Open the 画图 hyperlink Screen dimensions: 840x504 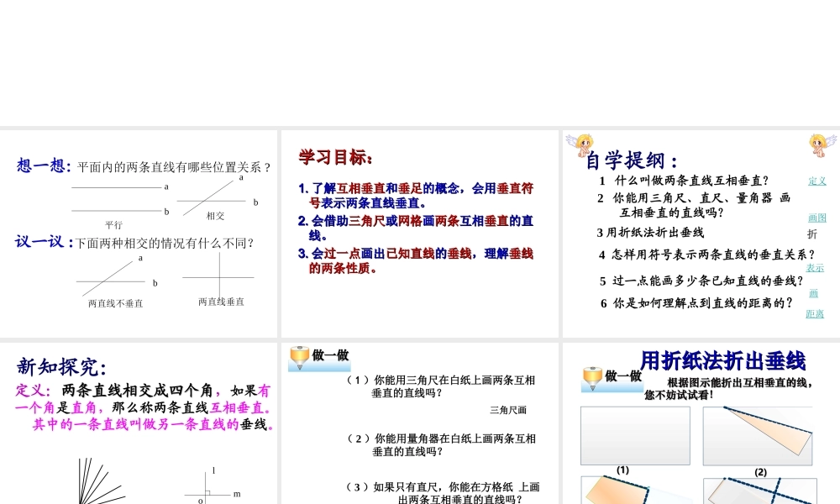(x=816, y=218)
